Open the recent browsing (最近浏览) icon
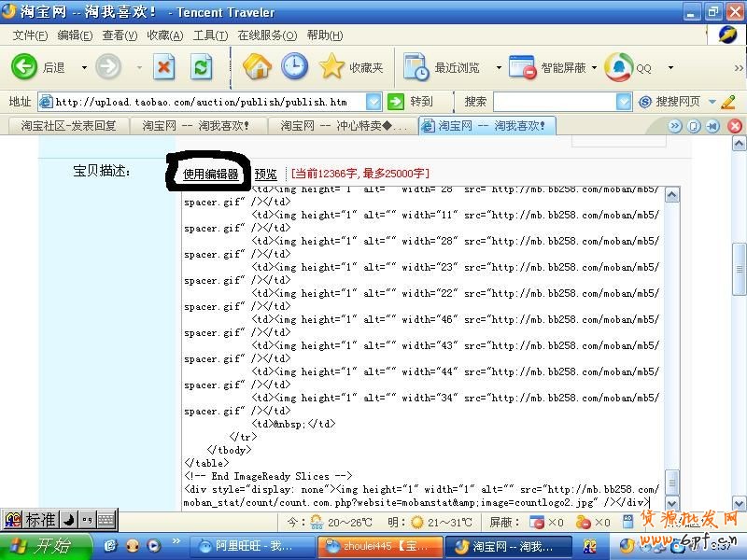This screenshot has height=560, width=747. 416,66
